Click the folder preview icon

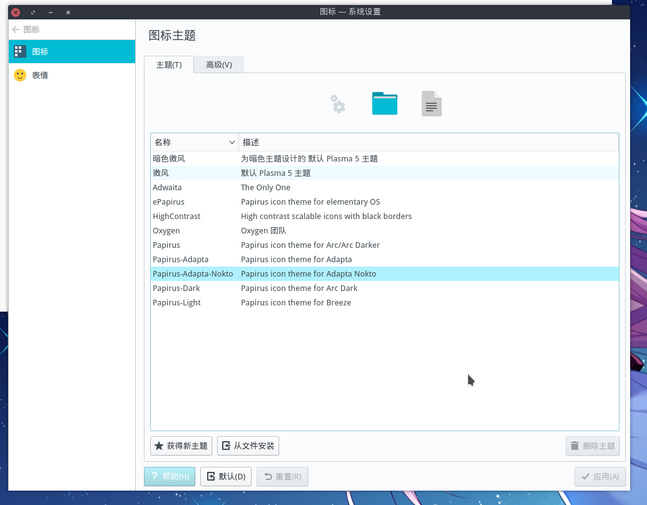point(385,104)
